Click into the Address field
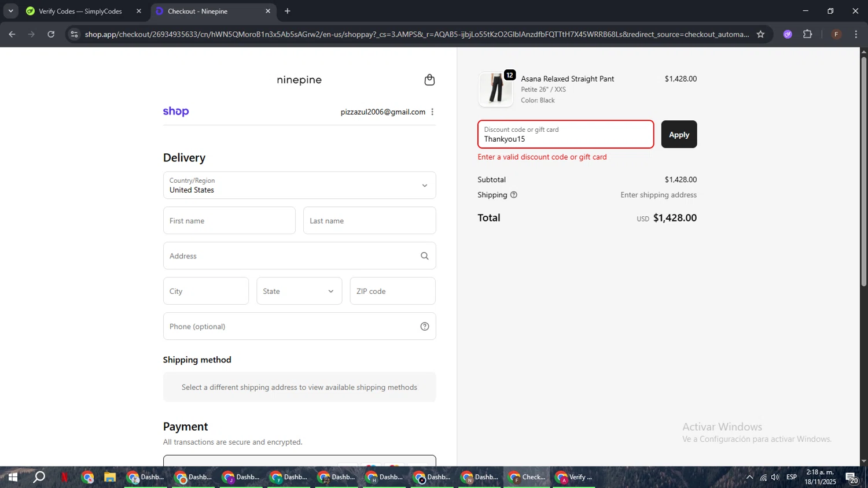The height and width of the screenshot is (488, 868). click(x=299, y=256)
